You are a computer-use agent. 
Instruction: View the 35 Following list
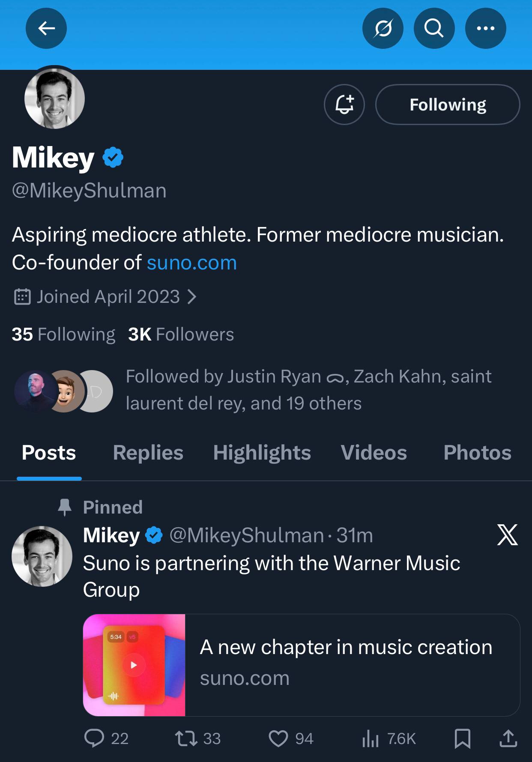click(x=63, y=334)
